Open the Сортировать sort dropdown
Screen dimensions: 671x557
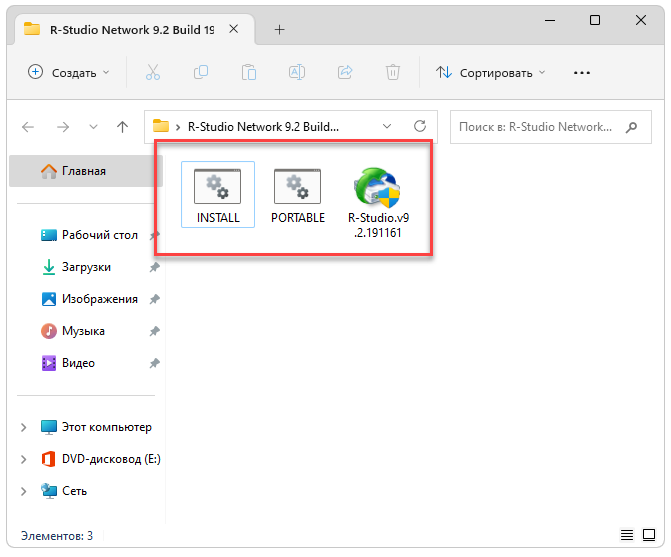(x=490, y=73)
